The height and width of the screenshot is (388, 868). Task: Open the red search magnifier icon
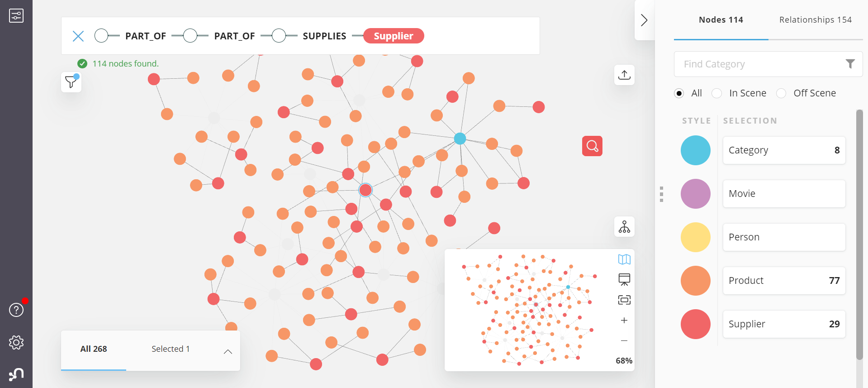592,146
